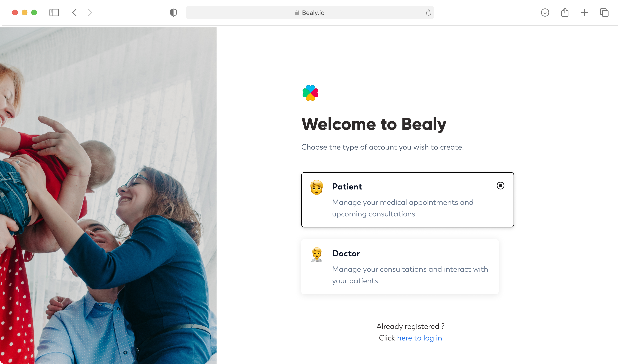618x364 pixels.
Task: Click the Patient account title
Action: click(x=347, y=187)
